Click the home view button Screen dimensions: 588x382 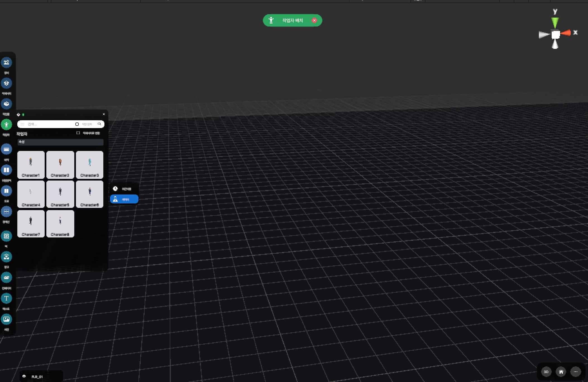pyautogui.click(x=561, y=372)
